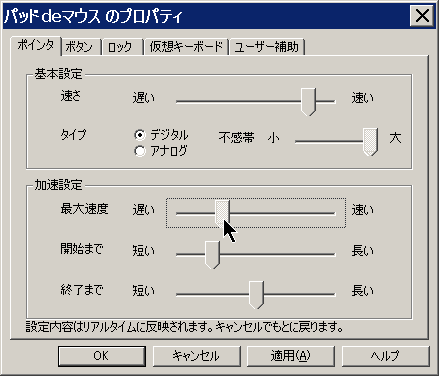Click the 終了まで slider thumb

pos(256,295)
